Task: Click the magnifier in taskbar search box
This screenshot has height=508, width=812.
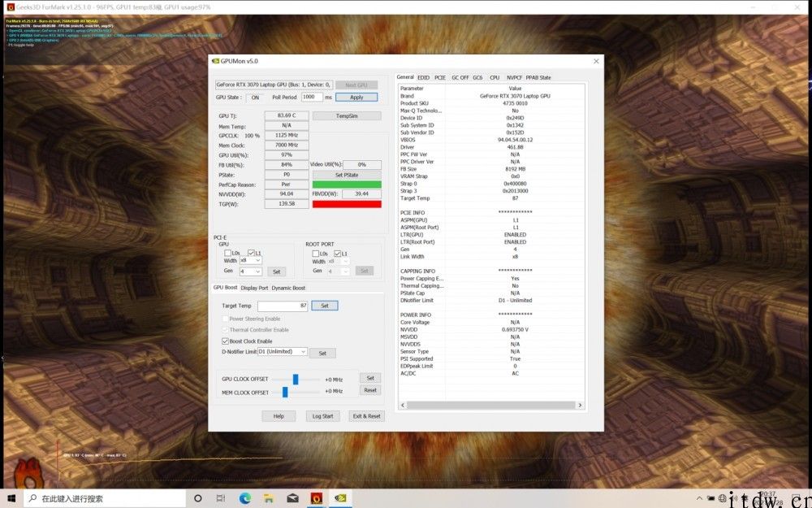Action: (32, 498)
